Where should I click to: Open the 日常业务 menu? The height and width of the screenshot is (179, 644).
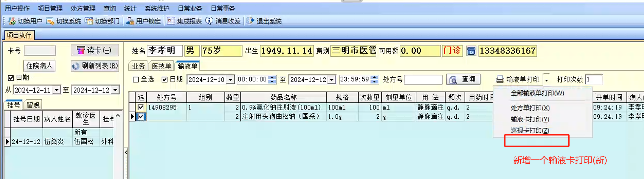[x=190, y=9]
